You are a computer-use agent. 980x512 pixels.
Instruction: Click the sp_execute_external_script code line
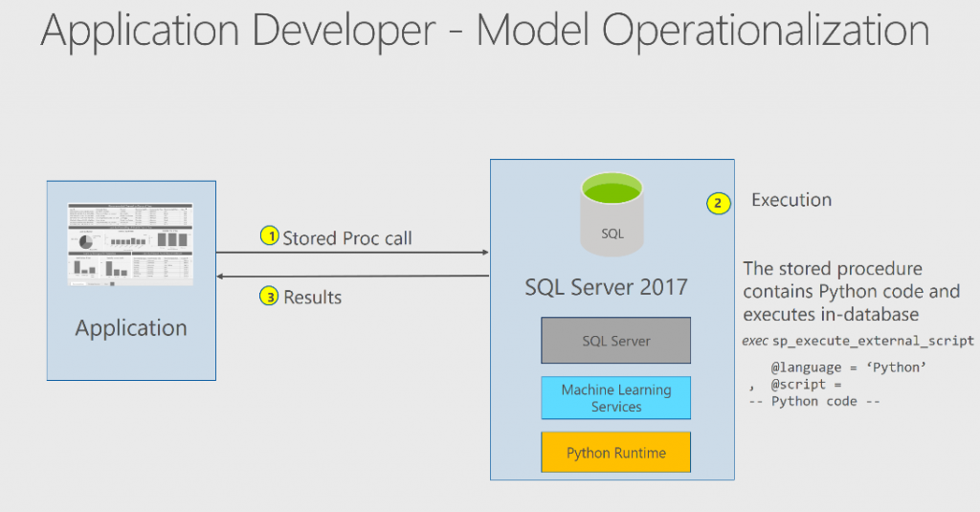pyautogui.click(x=857, y=341)
